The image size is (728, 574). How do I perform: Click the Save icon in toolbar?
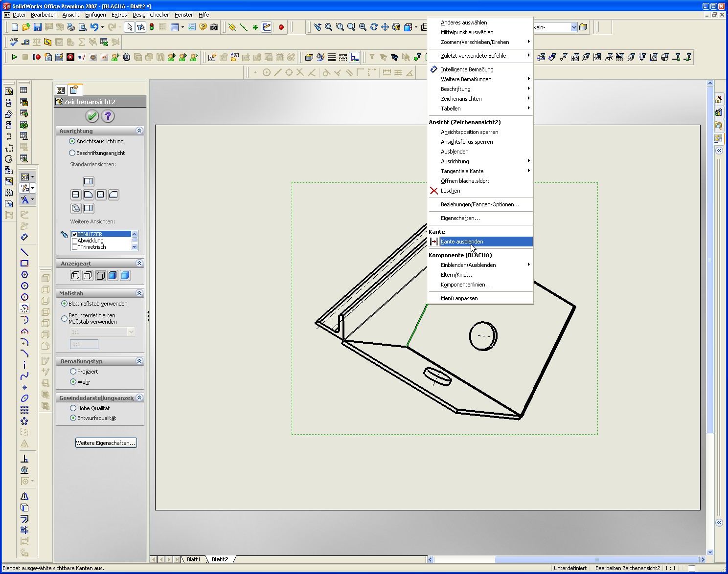(37, 27)
